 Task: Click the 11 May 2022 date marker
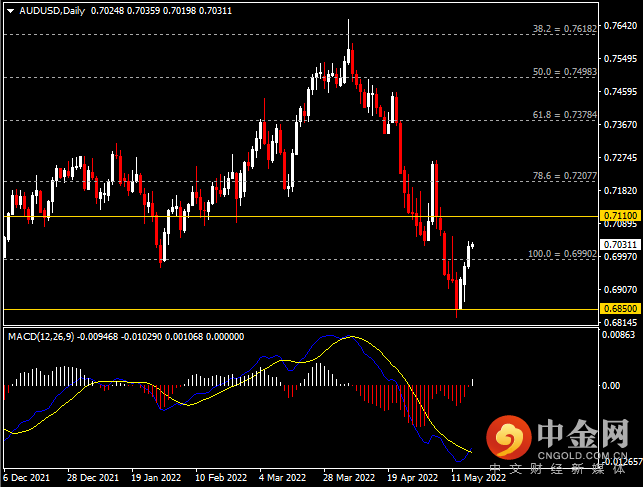click(x=476, y=478)
